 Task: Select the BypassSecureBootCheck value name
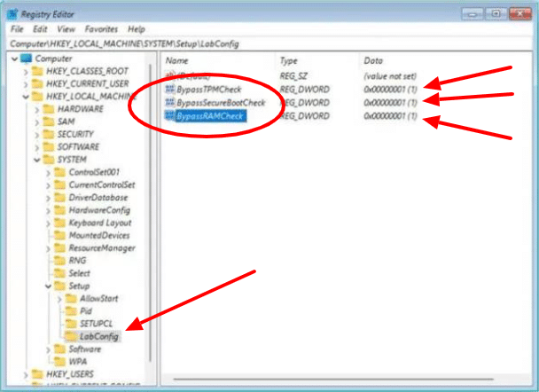click(x=221, y=103)
